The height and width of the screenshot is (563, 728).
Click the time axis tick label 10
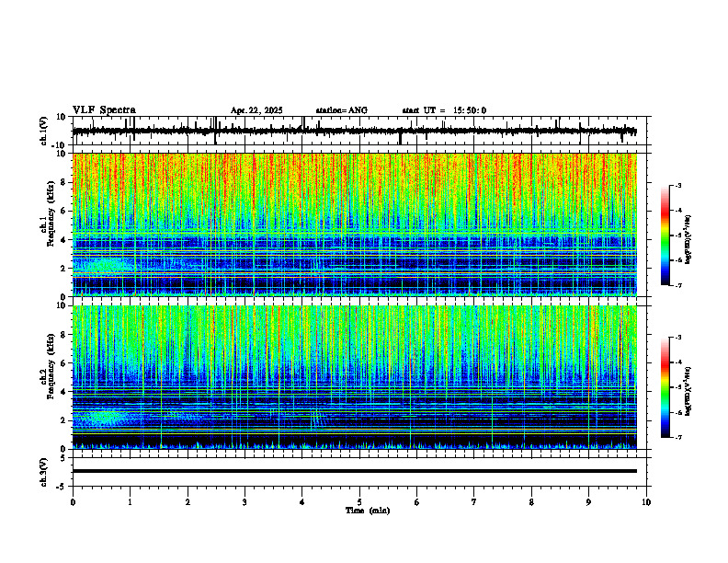pos(646,502)
